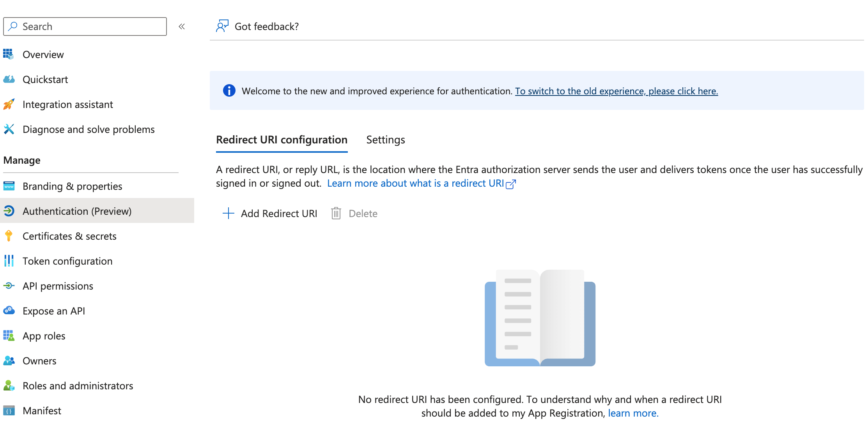868x424 pixels.
Task: Switch to the old experience link
Action: coord(616,91)
